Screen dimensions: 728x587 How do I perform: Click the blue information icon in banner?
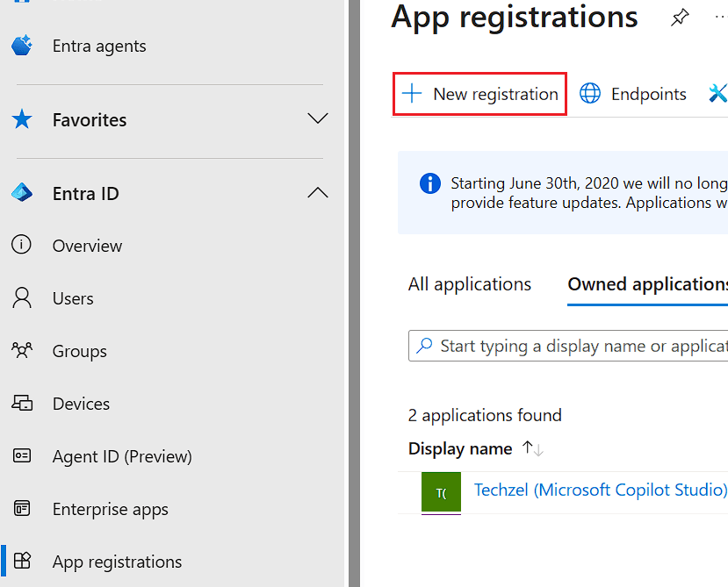[x=430, y=183]
